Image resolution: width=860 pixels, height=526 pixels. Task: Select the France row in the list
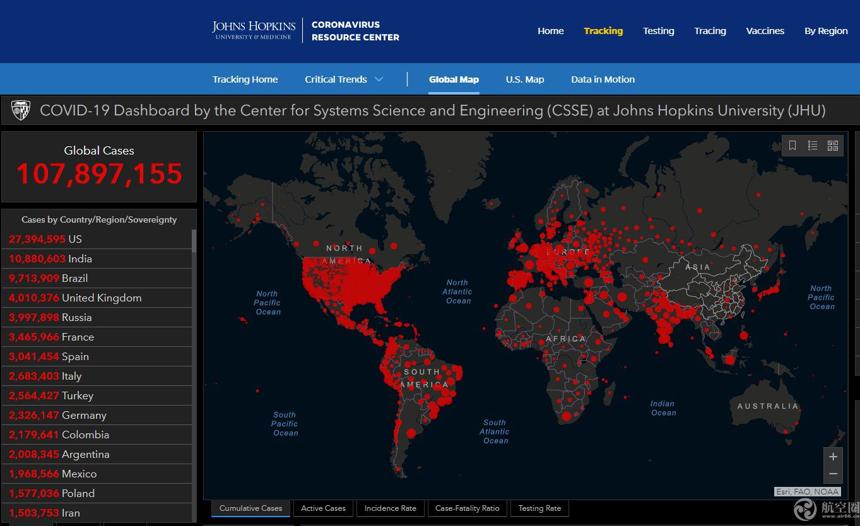coord(97,337)
